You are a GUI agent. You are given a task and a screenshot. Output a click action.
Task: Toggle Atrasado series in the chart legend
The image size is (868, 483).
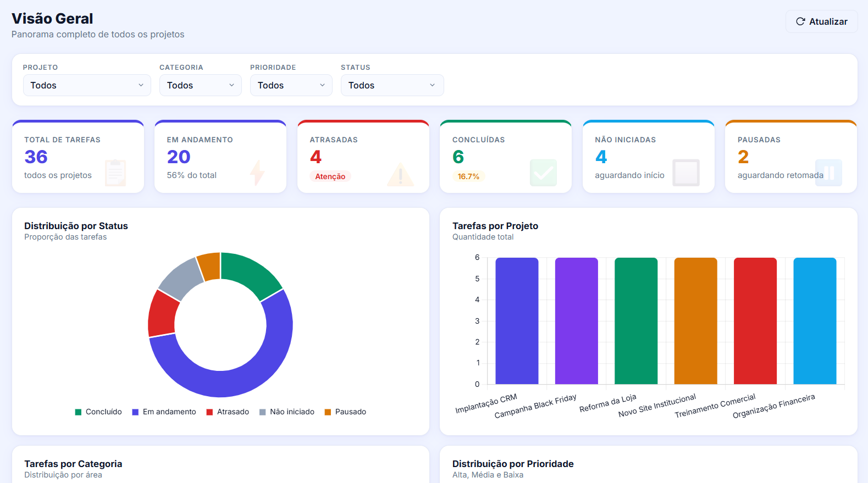(228, 412)
